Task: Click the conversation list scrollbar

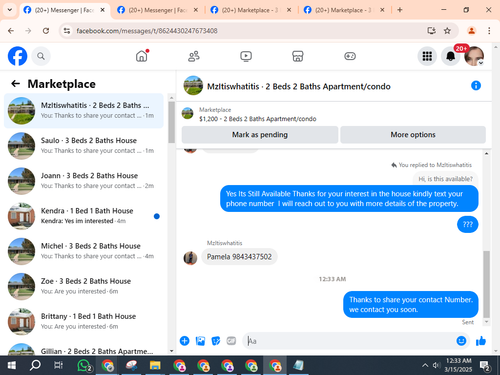Action: click(x=171, y=122)
